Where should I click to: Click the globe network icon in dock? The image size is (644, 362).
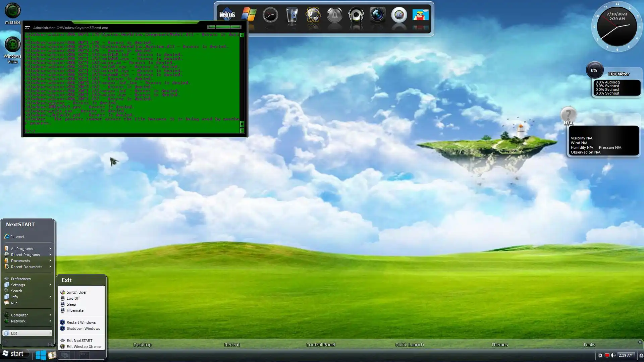pos(313,15)
